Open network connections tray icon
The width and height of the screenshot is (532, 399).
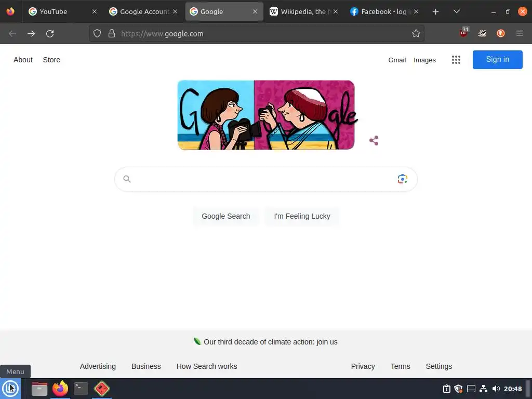(x=484, y=389)
